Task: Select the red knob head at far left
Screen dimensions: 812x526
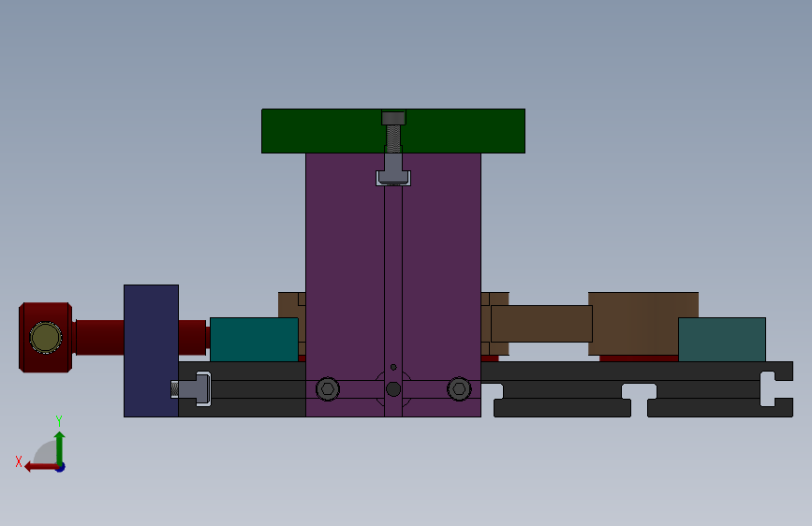Action: (46, 337)
